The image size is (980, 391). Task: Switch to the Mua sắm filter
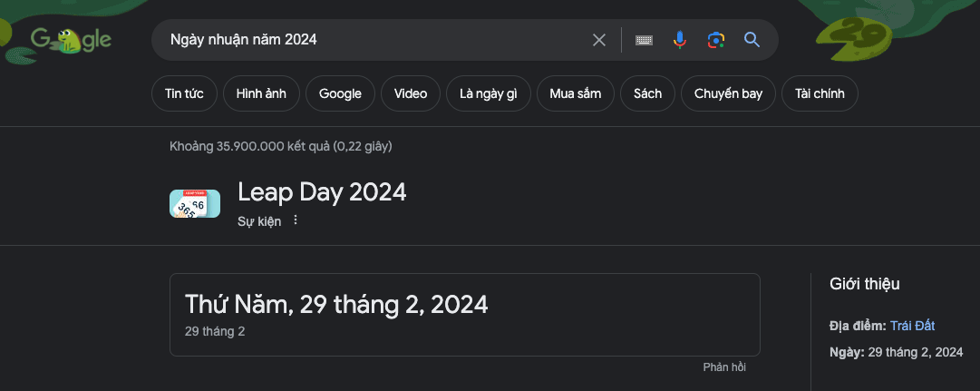click(576, 93)
